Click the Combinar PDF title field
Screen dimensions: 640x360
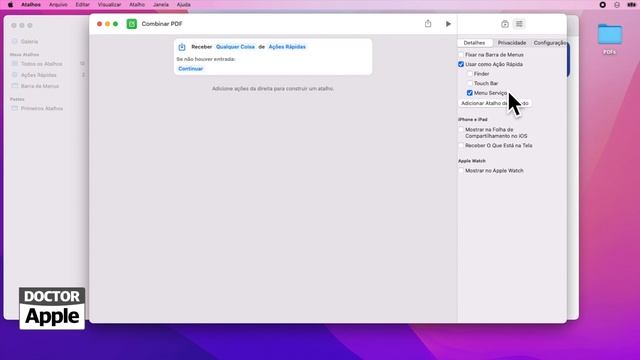coord(162,24)
